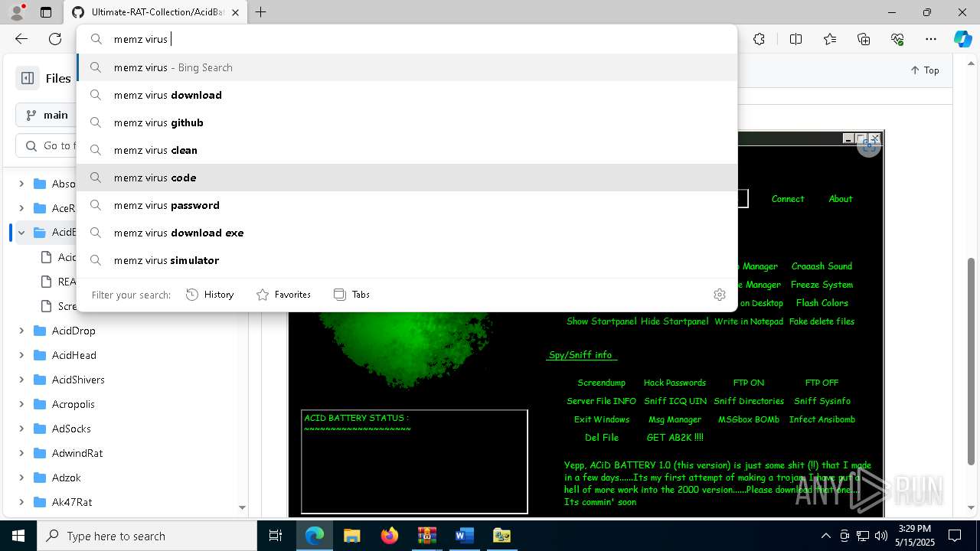Image resolution: width=980 pixels, height=551 pixels.
Task: Expand the Acropolis folder
Action: [21, 404]
